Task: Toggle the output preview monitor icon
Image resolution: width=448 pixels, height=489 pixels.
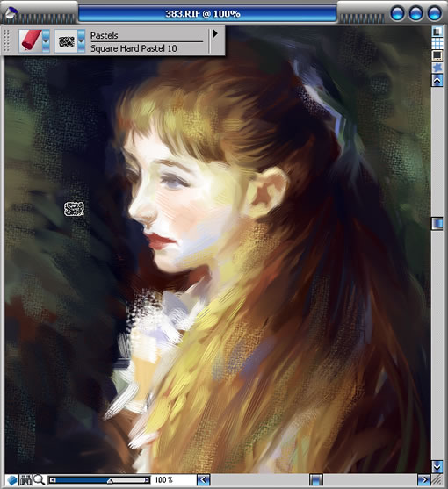Action: point(437,55)
